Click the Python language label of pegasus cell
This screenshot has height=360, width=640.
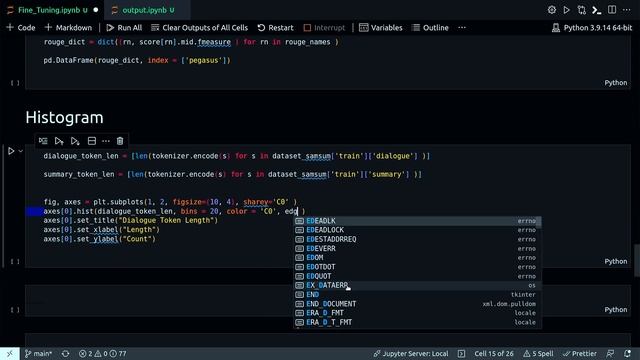[x=616, y=83]
